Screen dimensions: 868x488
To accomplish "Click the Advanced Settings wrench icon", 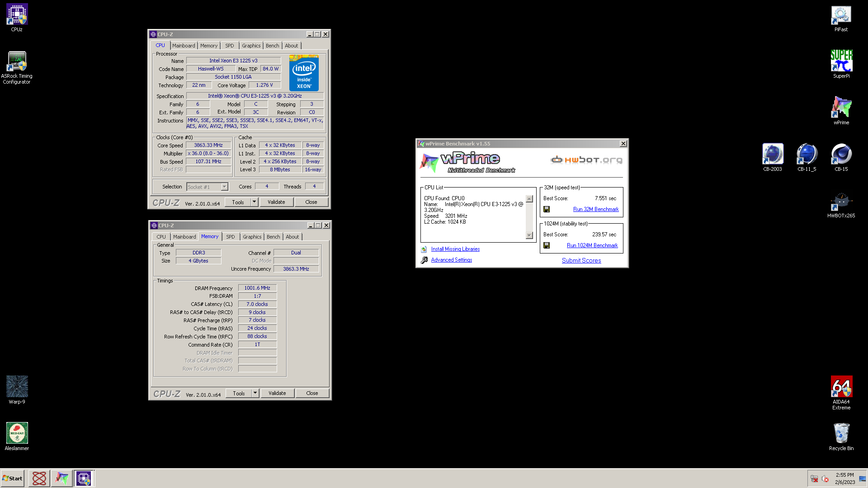I will [424, 260].
